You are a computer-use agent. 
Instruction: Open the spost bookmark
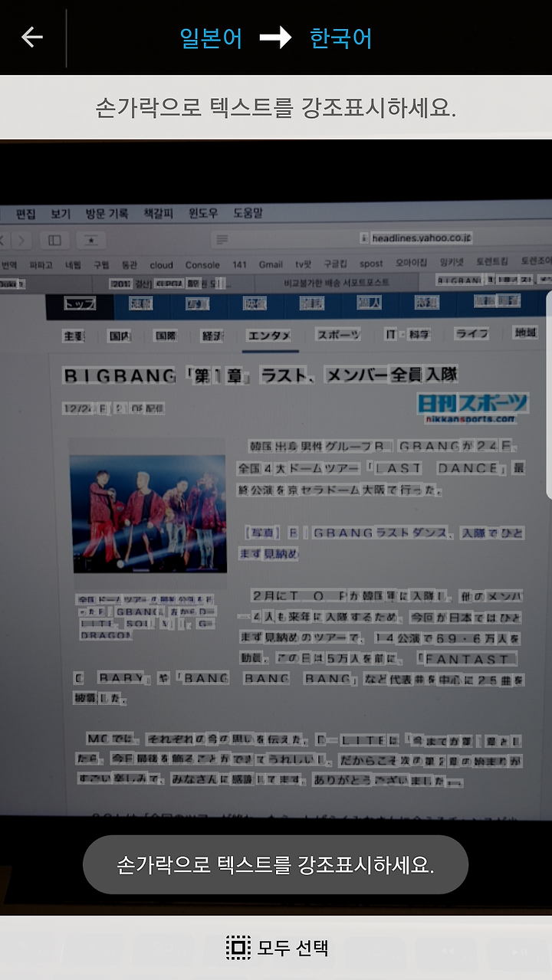(371, 264)
